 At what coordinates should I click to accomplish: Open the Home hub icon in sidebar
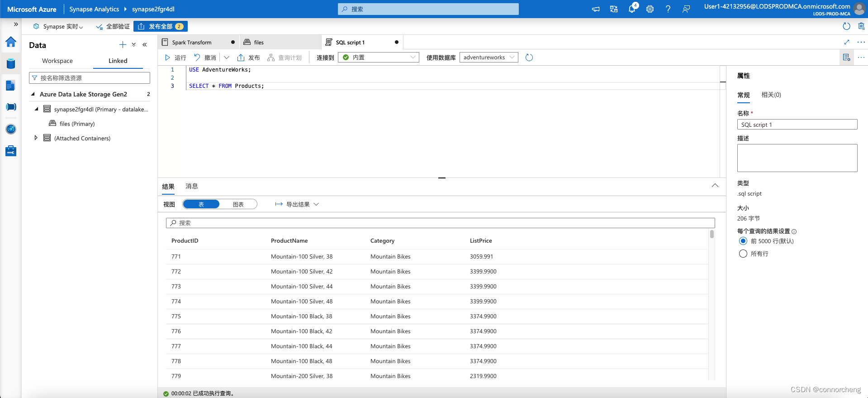pos(11,42)
